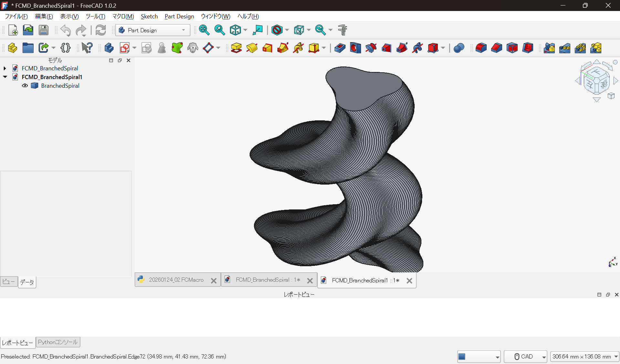Screen dimensions: 620x364
Task: Open the Sketch menu
Action: tap(149, 16)
